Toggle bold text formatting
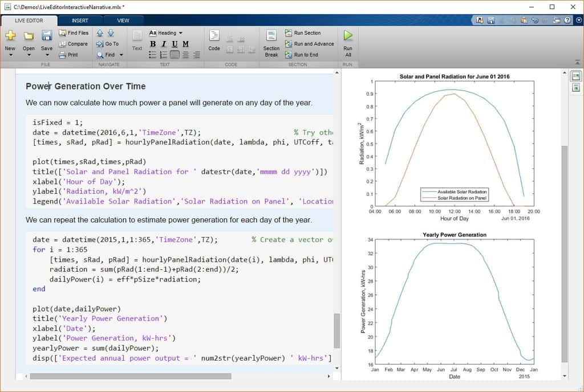Screen dimensions: 584x392 (x=152, y=43)
